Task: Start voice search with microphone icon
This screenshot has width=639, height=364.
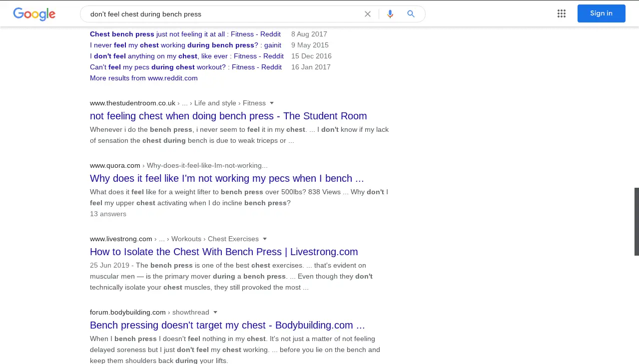Action: [390, 14]
